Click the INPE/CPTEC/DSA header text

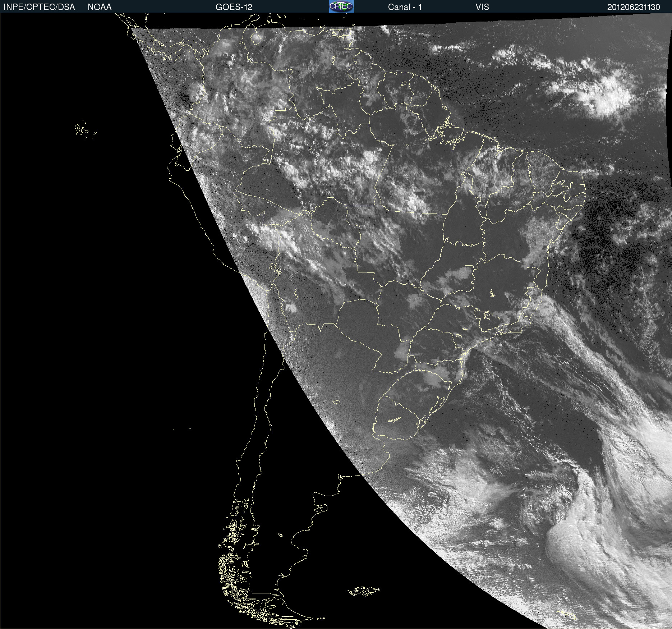[39, 7]
